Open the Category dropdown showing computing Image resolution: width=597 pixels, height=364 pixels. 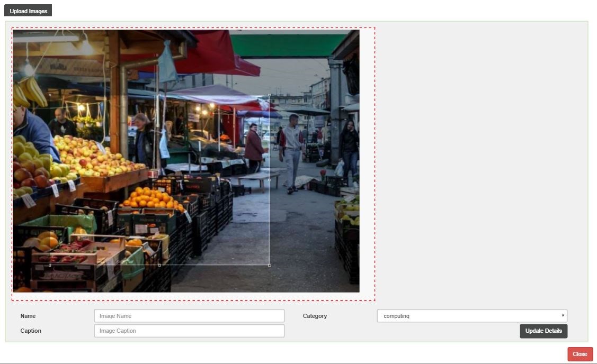tap(472, 316)
